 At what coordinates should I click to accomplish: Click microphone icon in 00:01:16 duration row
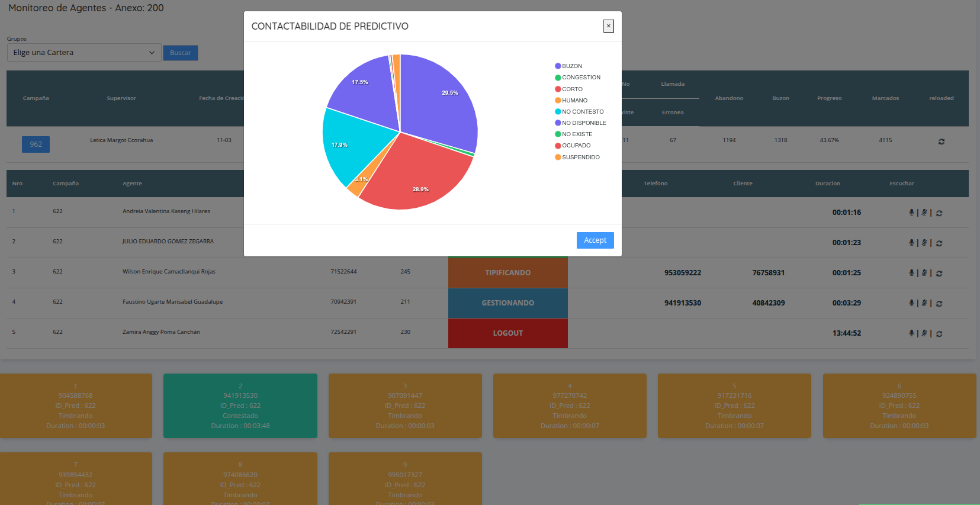911,213
